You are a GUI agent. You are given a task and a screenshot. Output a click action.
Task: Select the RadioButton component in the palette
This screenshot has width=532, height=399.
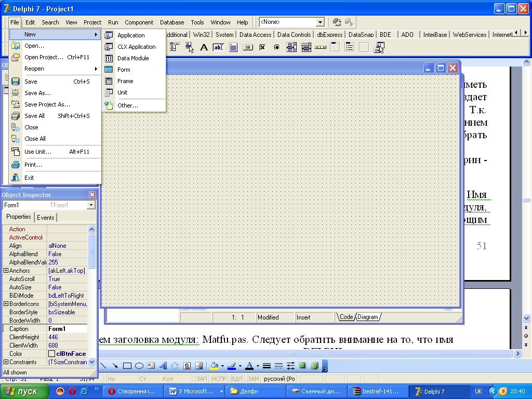[277, 47]
